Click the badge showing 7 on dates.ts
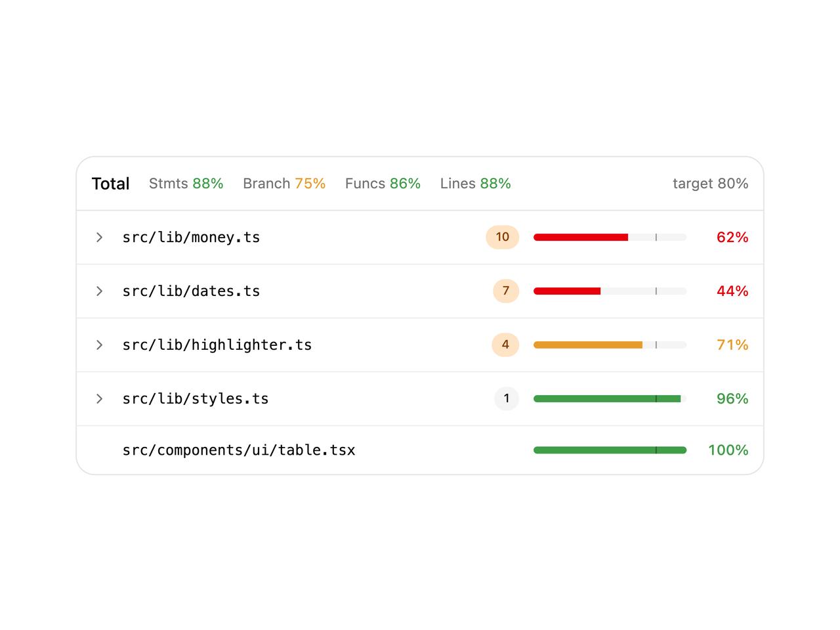This screenshot has width=840, height=630. 506,291
